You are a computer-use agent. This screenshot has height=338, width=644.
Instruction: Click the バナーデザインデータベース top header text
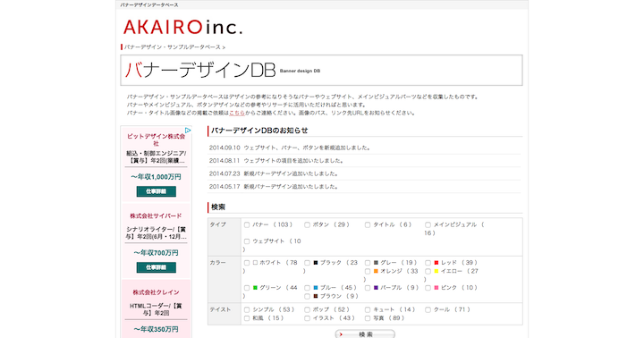149,5
